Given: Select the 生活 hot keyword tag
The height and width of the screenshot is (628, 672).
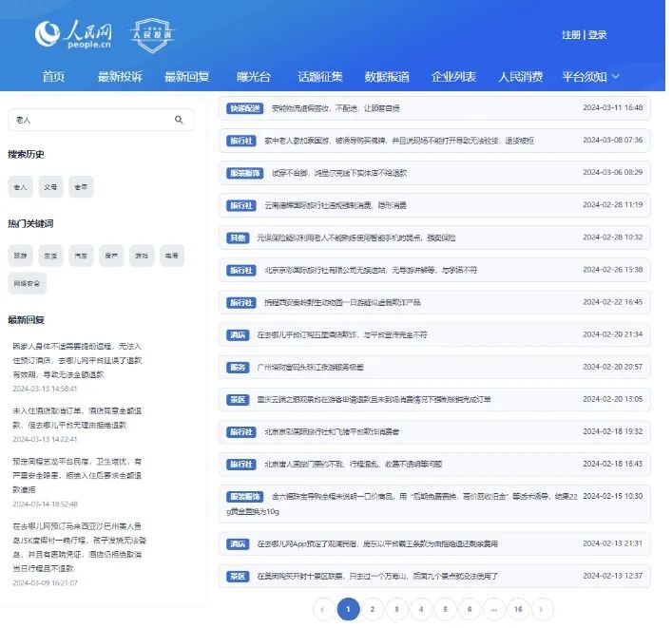Looking at the screenshot, I should (50, 256).
